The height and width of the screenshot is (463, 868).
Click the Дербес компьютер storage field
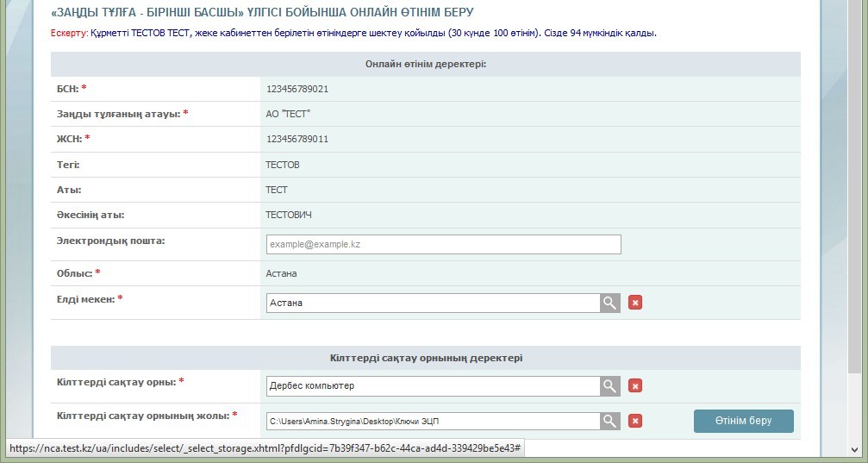click(433, 385)
